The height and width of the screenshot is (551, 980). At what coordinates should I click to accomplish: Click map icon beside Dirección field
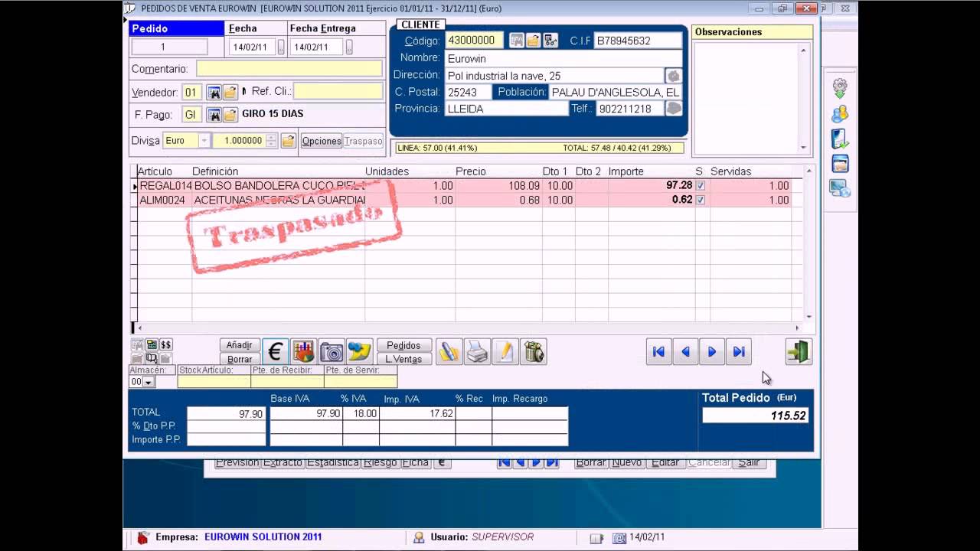click(674, 76)
